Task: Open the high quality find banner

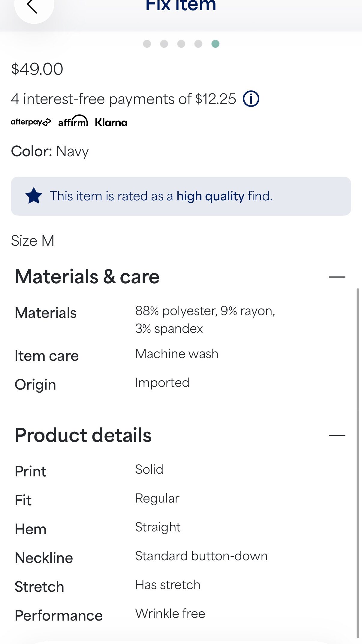Action: coord(181,196)
